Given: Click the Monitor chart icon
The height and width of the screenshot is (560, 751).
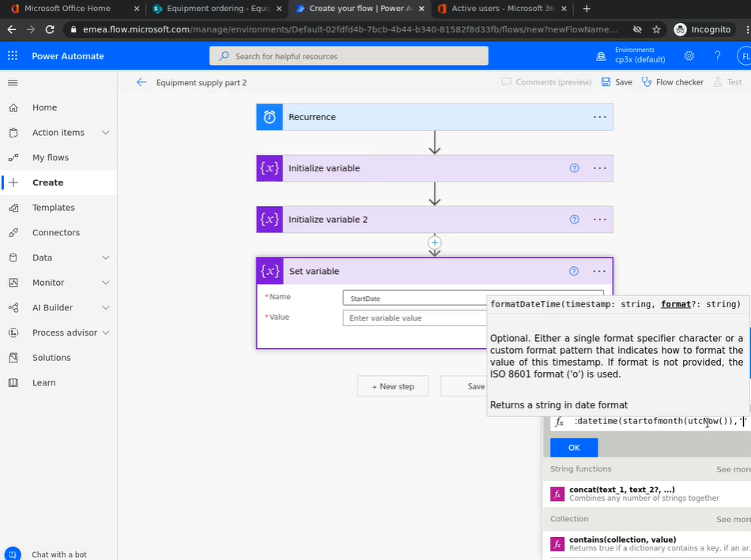Looking at the screenshot, I should pos(13,283).
